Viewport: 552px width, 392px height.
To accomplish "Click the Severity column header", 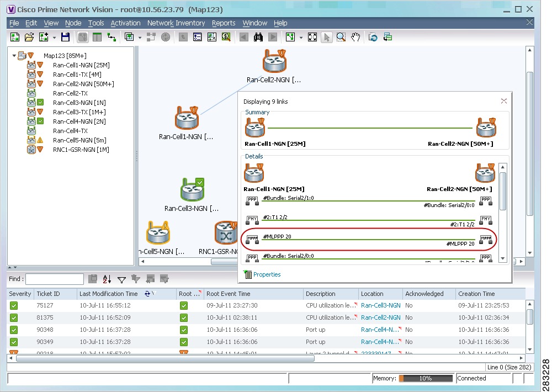I will point(20,294).
